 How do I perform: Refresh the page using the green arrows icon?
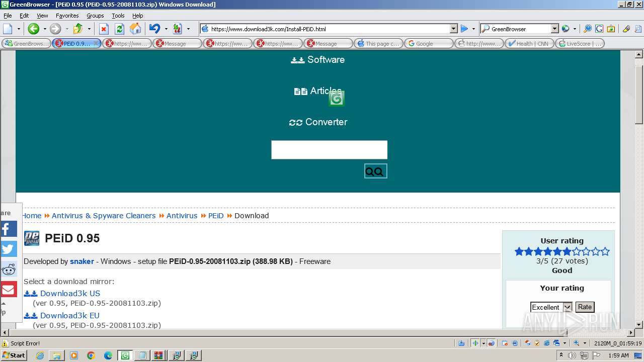click(120, 29)
